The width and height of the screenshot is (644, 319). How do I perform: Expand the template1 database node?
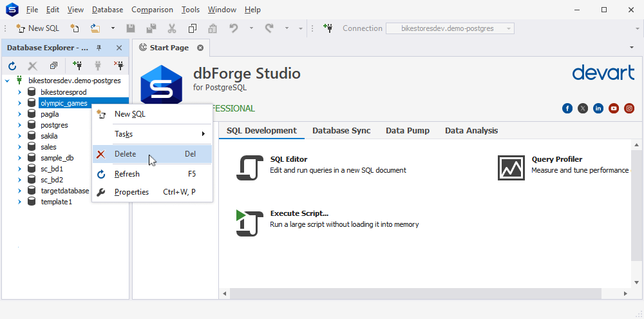coord(19,202)
